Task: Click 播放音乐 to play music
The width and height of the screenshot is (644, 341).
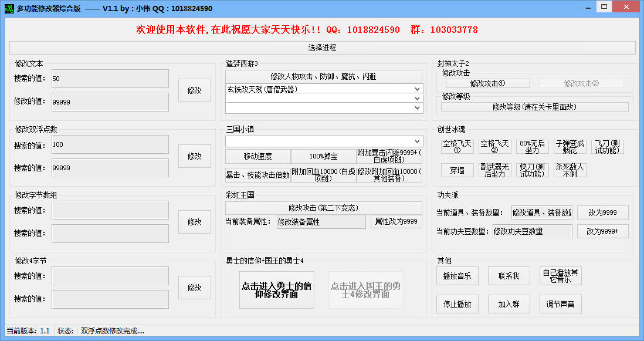Action: [x=457, y=275]
